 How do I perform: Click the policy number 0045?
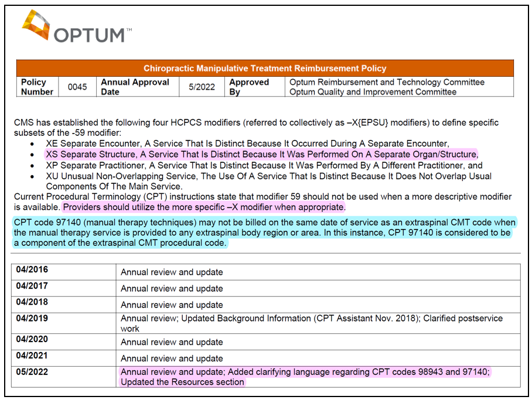click(76, 87)
